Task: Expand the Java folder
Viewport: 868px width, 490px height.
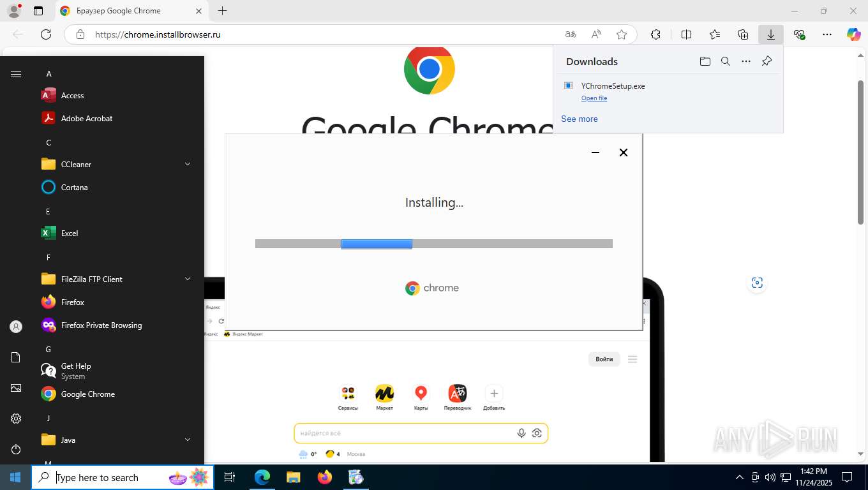Action: tap(115, 440)
